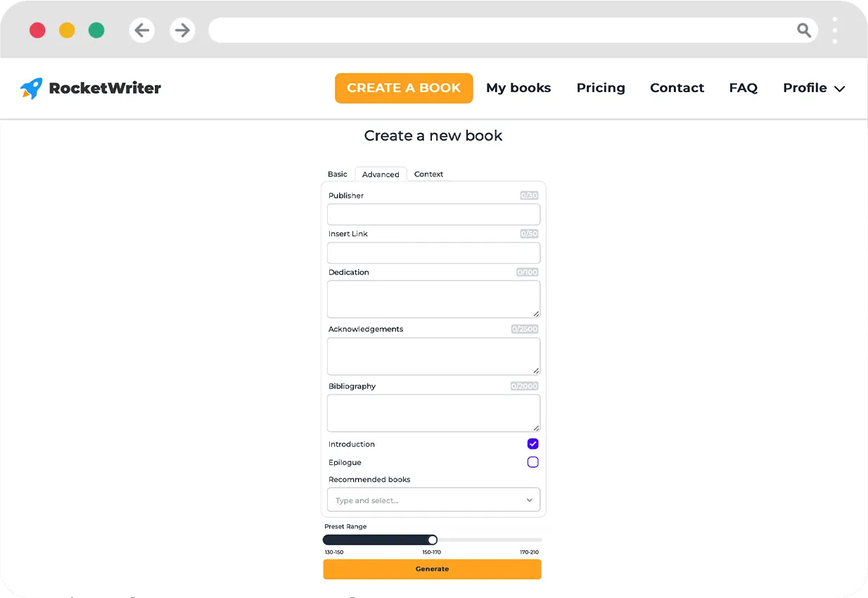Open the Pricing page
Image resolution: width=868 pixels, height=598 pixels.
[x=601, y=88]
